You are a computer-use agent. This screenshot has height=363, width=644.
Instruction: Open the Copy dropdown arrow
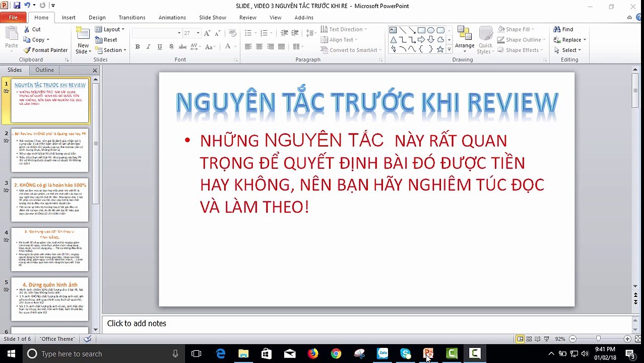click(48, 40)
